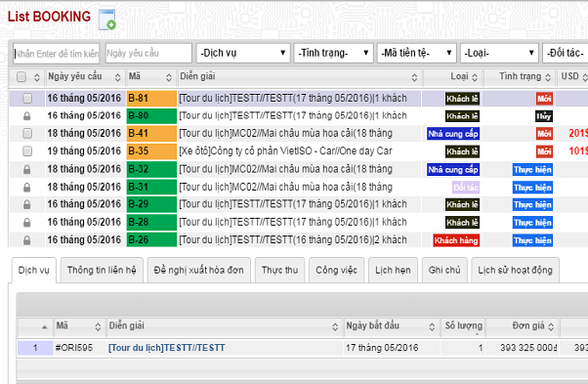Check the box for booking B-41
The height and width of the screenshot is (384, 588).
tap(27, 133)
